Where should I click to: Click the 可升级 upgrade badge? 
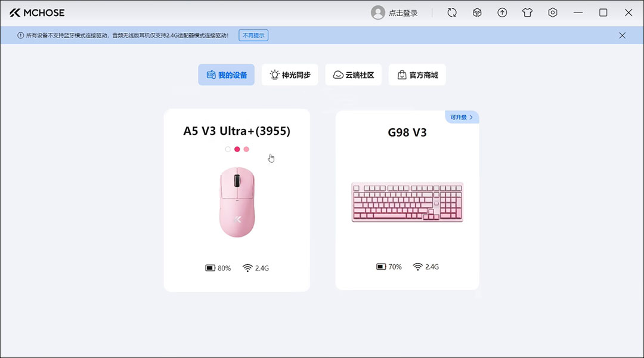coord(462,117)
